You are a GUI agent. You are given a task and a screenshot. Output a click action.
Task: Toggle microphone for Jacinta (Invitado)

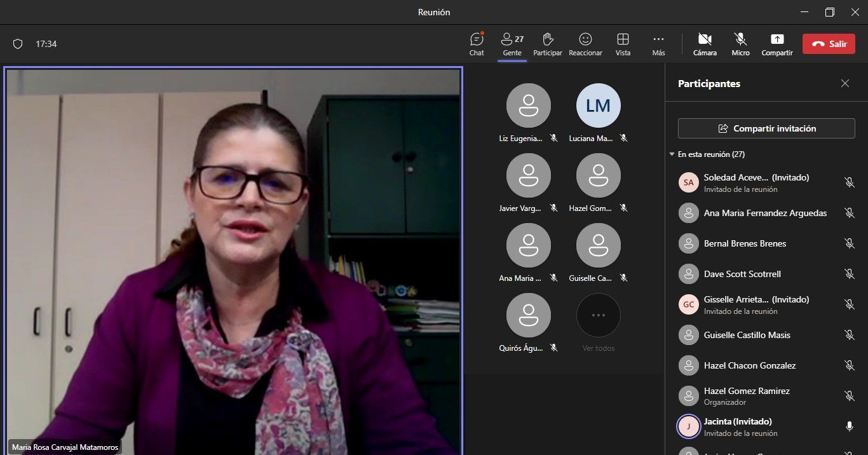point(849,426)
